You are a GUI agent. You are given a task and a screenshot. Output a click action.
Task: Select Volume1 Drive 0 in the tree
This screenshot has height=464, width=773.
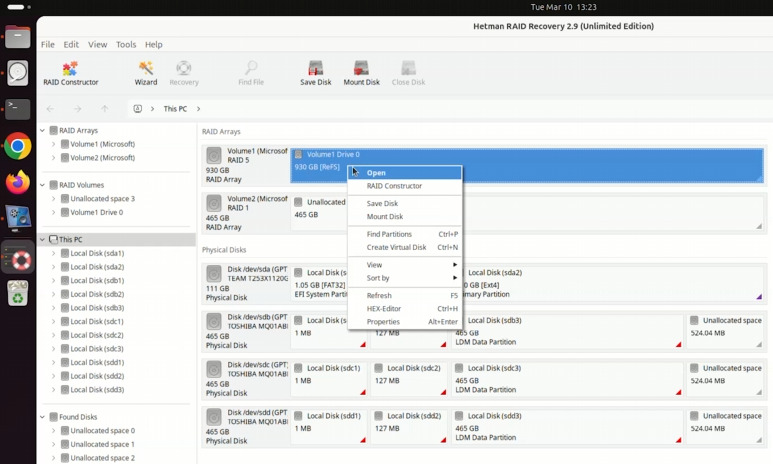[x=97, y=213]
